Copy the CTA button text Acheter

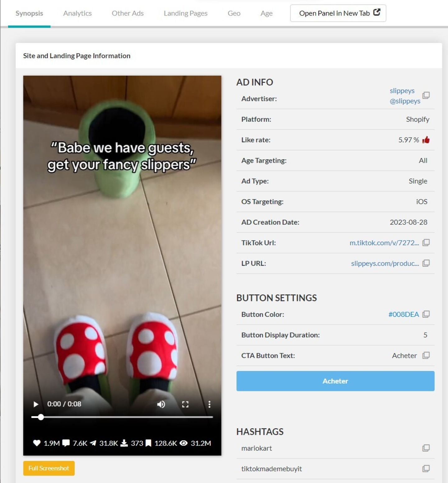(426, 355)
